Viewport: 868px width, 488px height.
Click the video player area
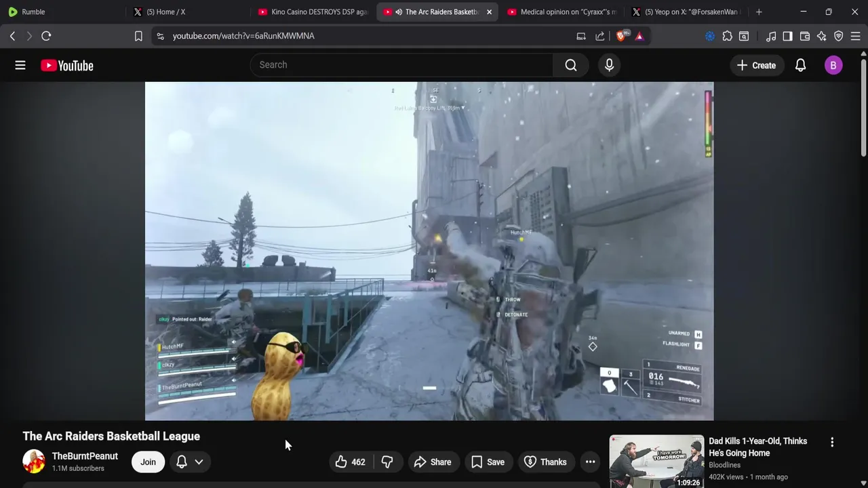pos(429,251)
